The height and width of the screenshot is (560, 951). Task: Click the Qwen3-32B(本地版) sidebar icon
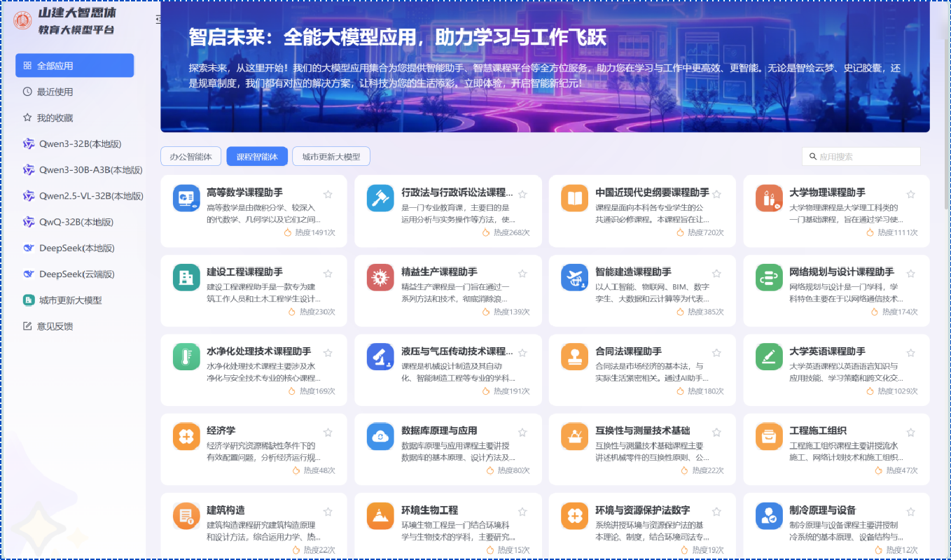pyautogui.click(x=29, y=143)
